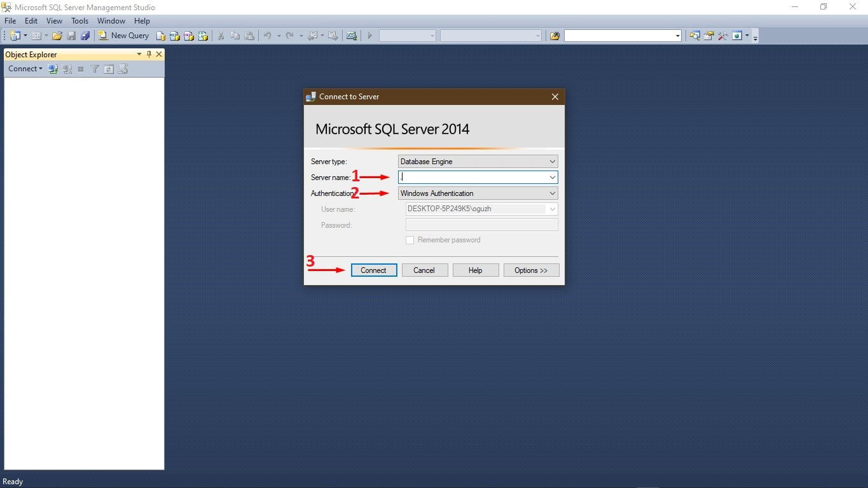Image resolution: width=868 pixels, height=488 pixels.
Task: Open the Undo history dropdown arrow
Action: pos(279,36)
